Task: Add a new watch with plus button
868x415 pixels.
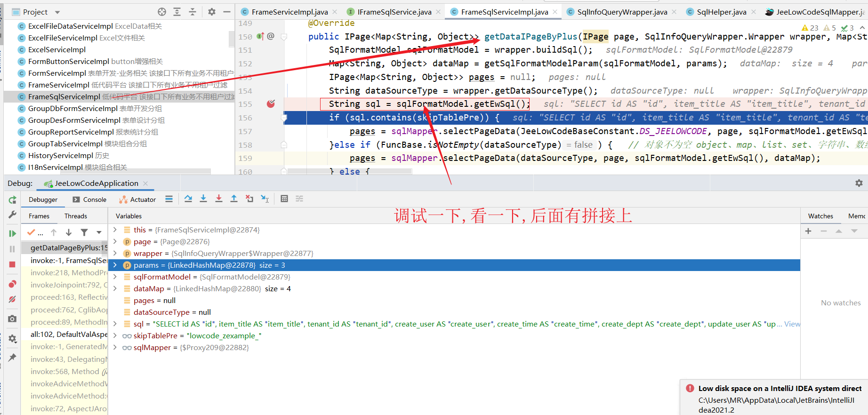Action: [808, 231]
